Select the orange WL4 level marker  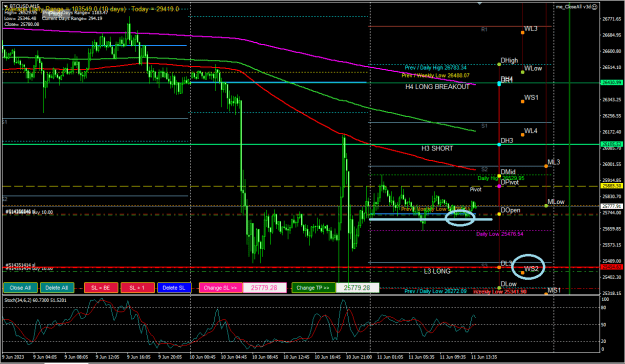523,135
